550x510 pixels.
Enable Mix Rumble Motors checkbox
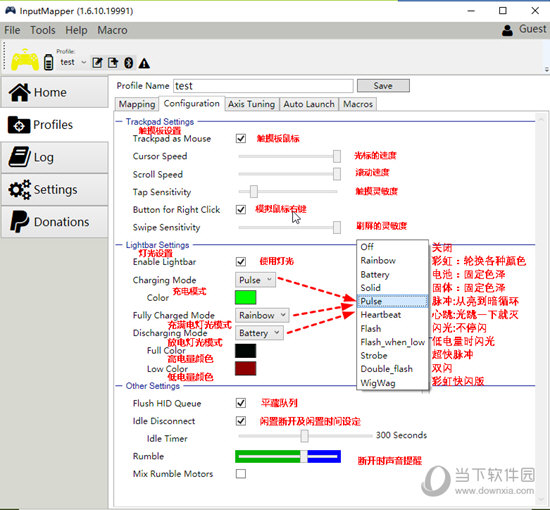[241, 474]
